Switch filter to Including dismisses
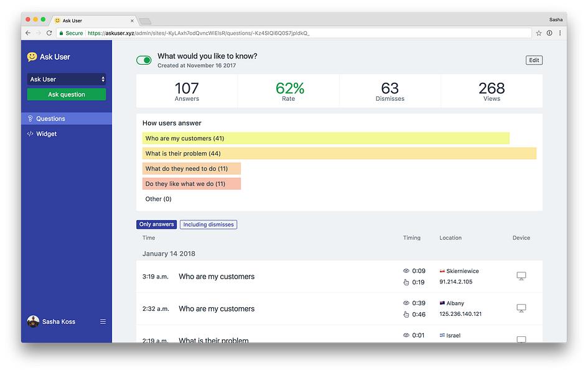Image resolution: width=588 pixels, height=373 pixels. (208, 224)
